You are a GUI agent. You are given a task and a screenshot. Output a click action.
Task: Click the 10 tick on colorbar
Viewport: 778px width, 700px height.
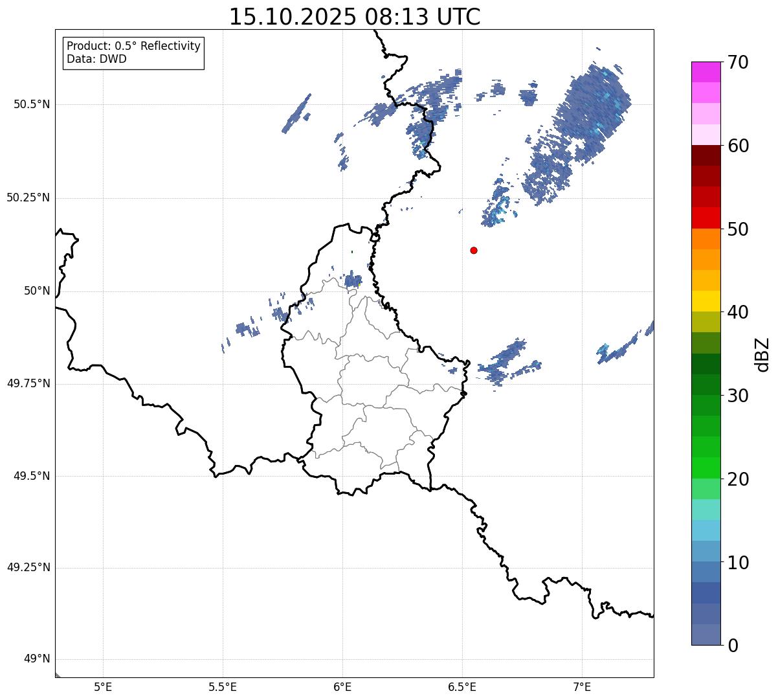pos(737,562)
